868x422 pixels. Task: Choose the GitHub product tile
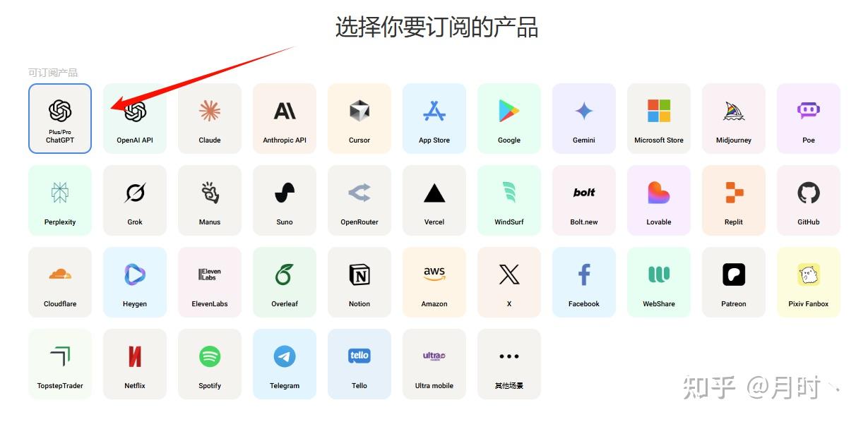click(809, 200)
